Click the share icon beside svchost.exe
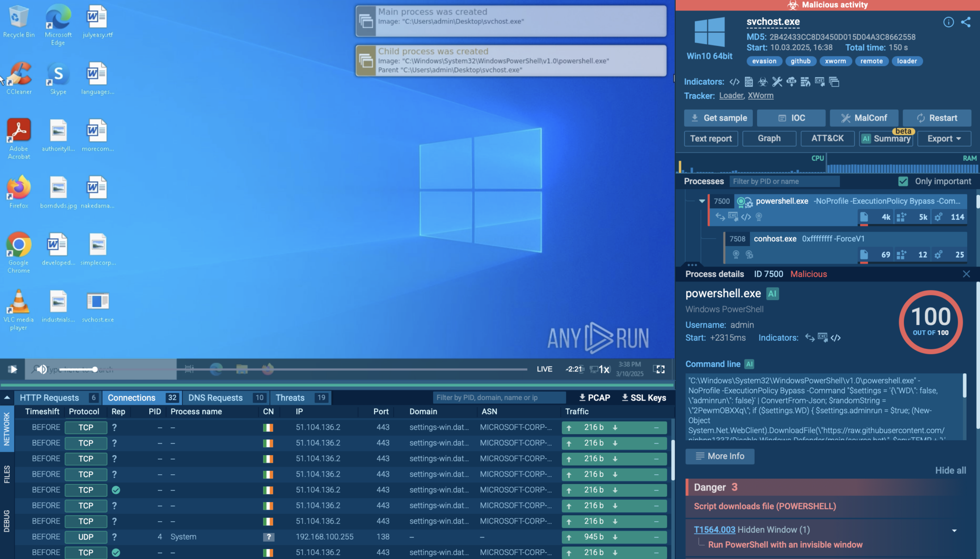Image resolution: width=980 pixels, height=559 pixels. 966,22
